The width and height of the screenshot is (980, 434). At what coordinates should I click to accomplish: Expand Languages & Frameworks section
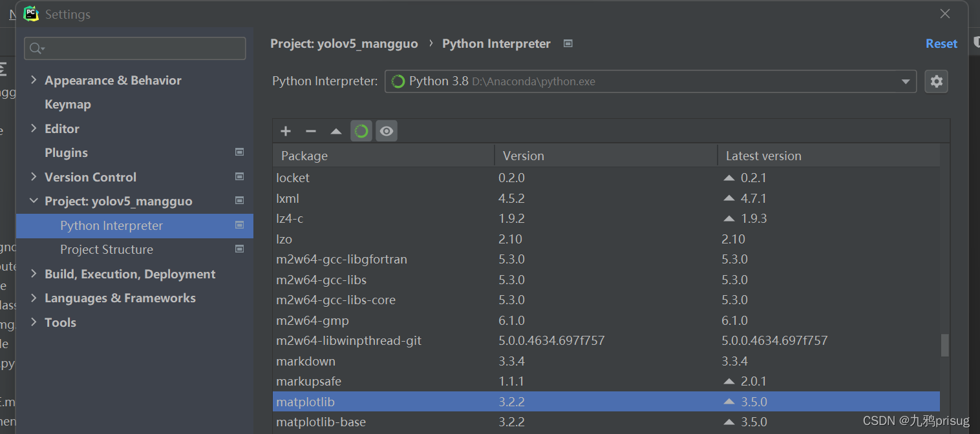pos(34,298)
